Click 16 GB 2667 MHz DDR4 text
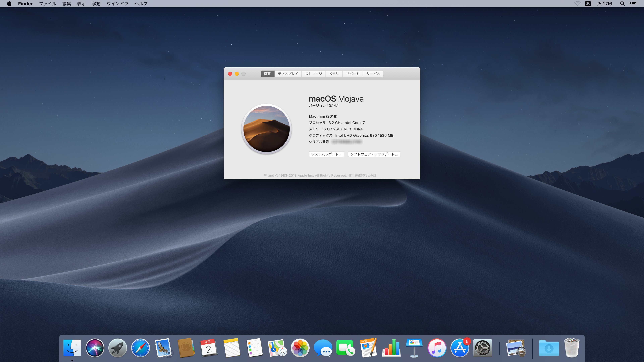This screenshot has height=362, width=644. [342, 129]
